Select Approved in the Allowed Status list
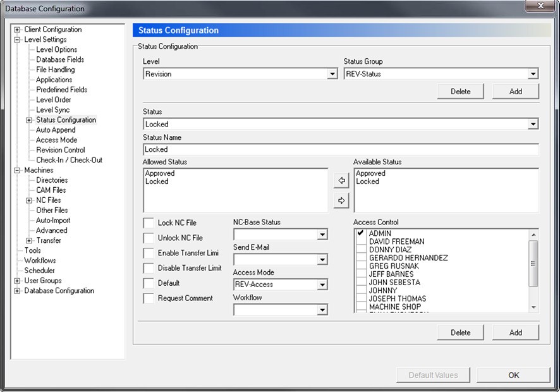The height and width of the screenshot is (392, 560). 160,173
